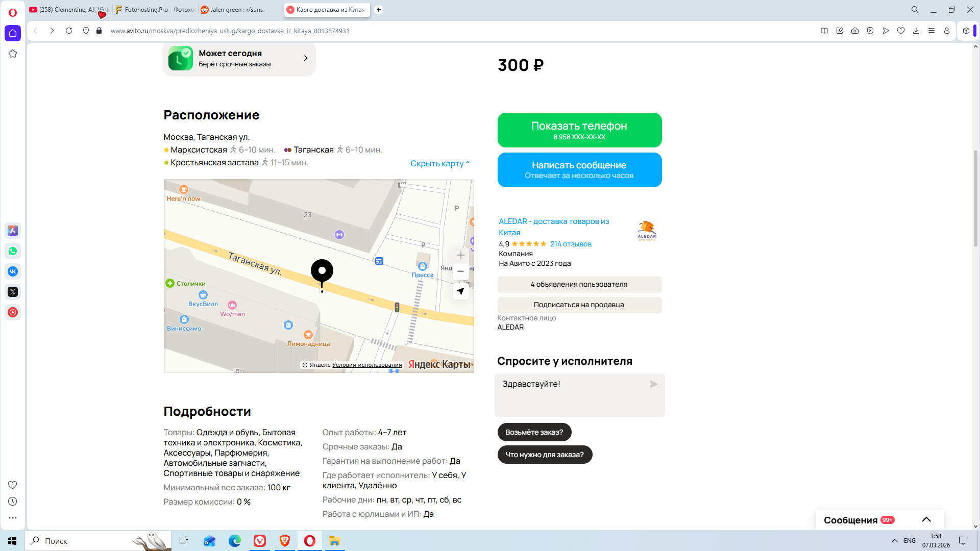Open VK messenger sidebar icon
This screenshot has height=551, width=980.
click(x=13, y=271)
